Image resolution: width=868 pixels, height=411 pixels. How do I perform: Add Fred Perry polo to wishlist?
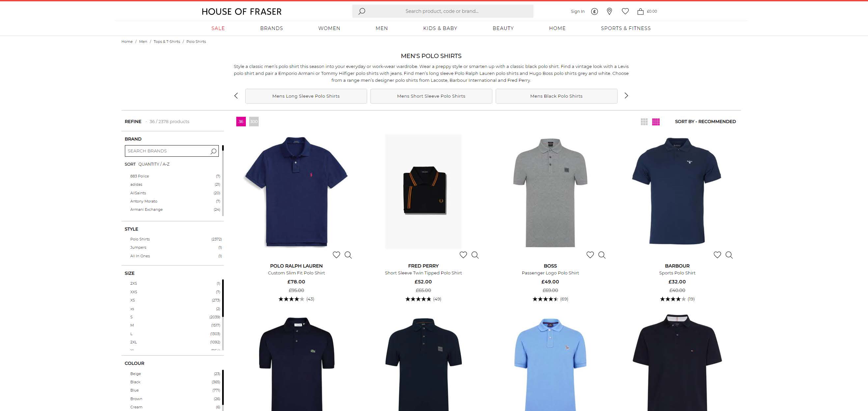(463, 255)
